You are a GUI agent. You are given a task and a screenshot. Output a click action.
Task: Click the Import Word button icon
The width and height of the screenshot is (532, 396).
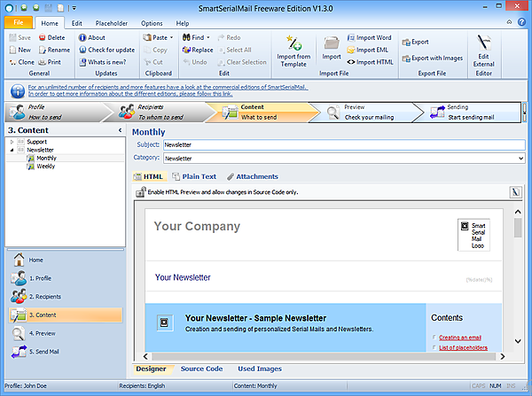coord(351,37)
